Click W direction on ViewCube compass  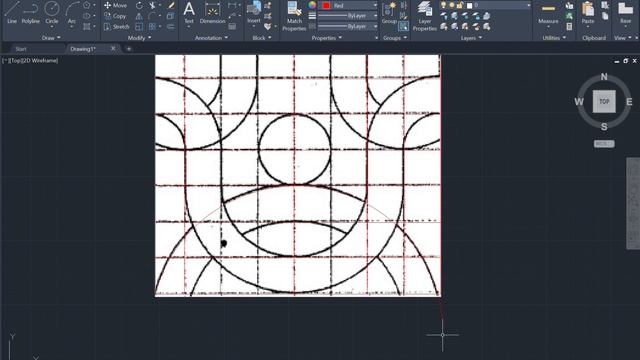tap(579, 102)
